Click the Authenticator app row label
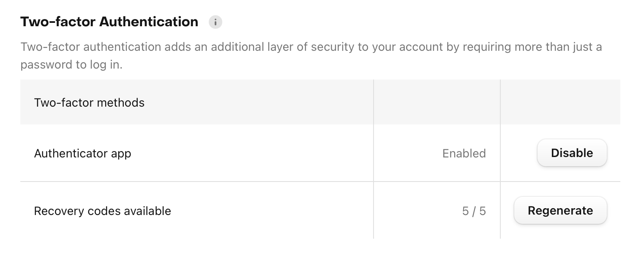The height and width of the screenshot is (259, 644). click(82, 153)
